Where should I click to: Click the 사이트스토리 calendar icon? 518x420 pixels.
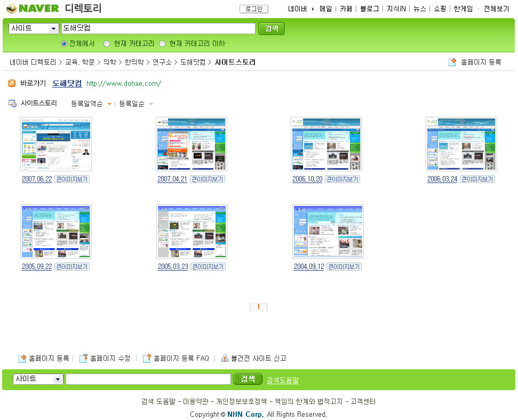(x=12, y=104)
